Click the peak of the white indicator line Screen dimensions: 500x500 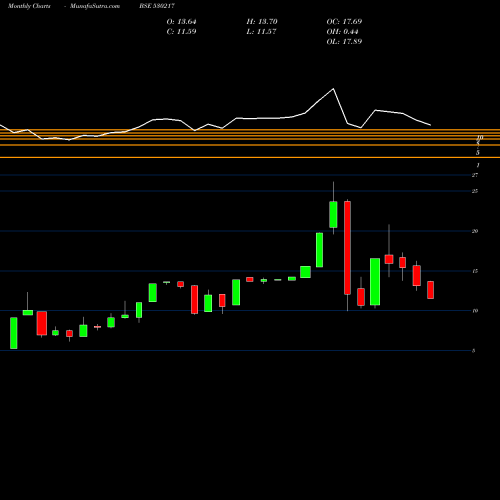333,89
